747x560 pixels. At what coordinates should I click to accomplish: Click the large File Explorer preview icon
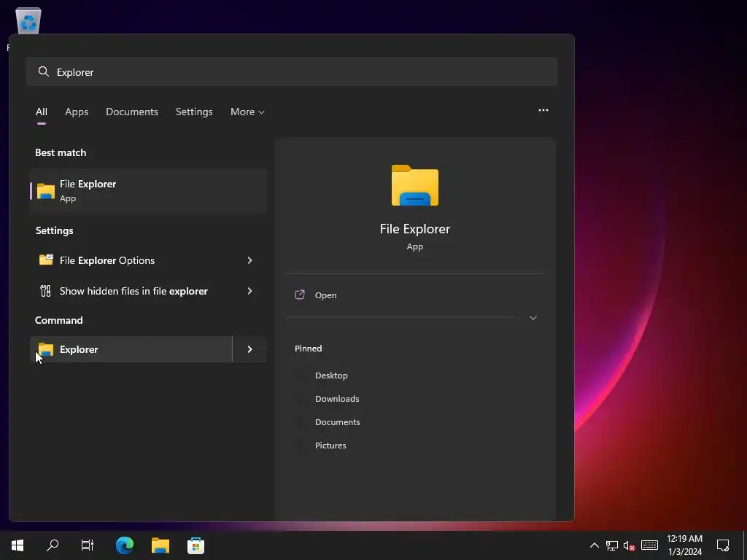pyautogui.click(x=415, y=185)
